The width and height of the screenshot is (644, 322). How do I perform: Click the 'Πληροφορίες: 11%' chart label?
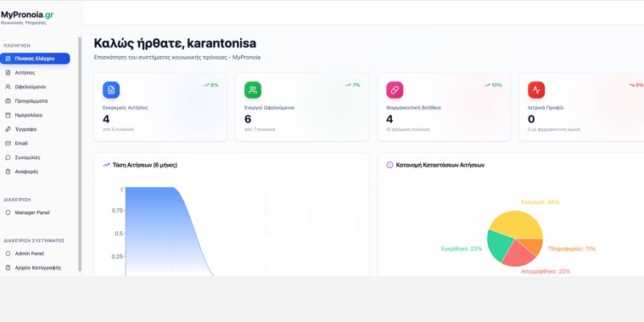(572, 249)
